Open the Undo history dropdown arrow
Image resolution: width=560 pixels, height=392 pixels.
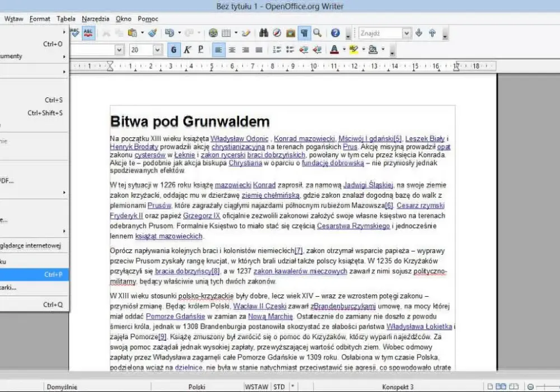179,33
